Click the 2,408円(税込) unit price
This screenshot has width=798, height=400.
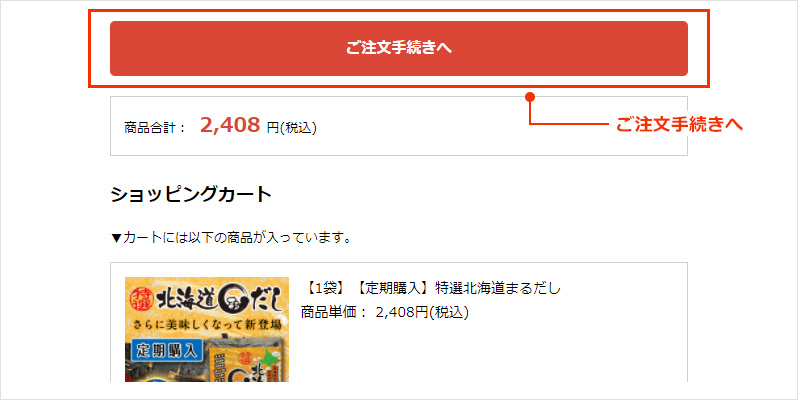click(422, 312)
